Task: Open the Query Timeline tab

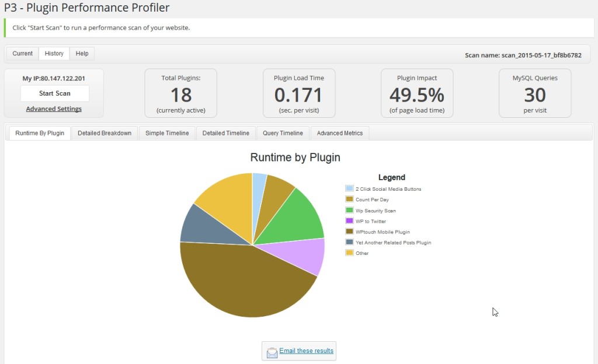Action: tap(283, 133)
